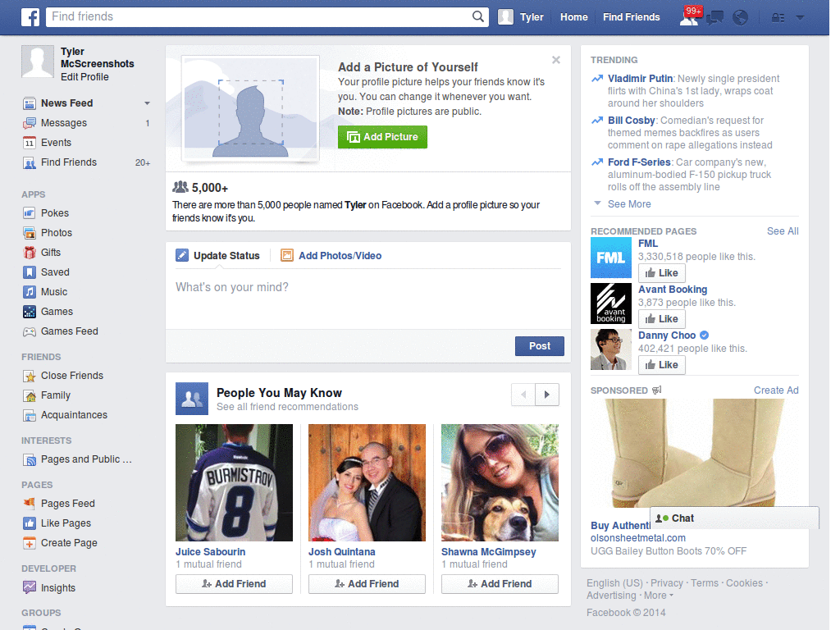
Task: Add Josh Quintana as a friend
Action: [367, 584]
